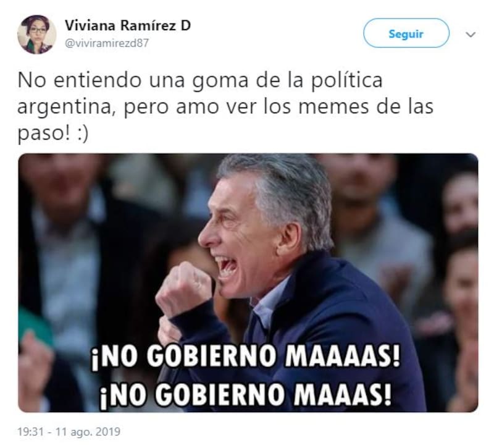Screen dimensions: 494x448
Task: Click the tweet timestamp 19:31 - 11 ago. 2019
Action: (x=69, y=431)
